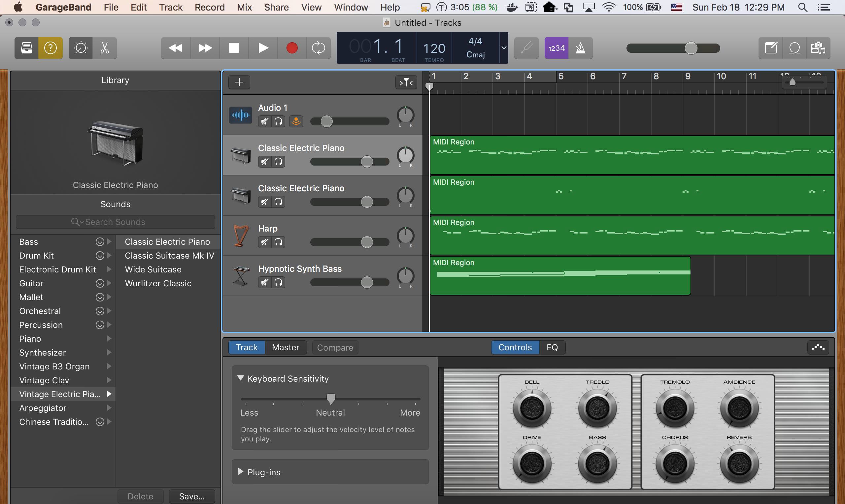
Task: Toggle the Cycle loop button
Action: [x=319, y=48]
